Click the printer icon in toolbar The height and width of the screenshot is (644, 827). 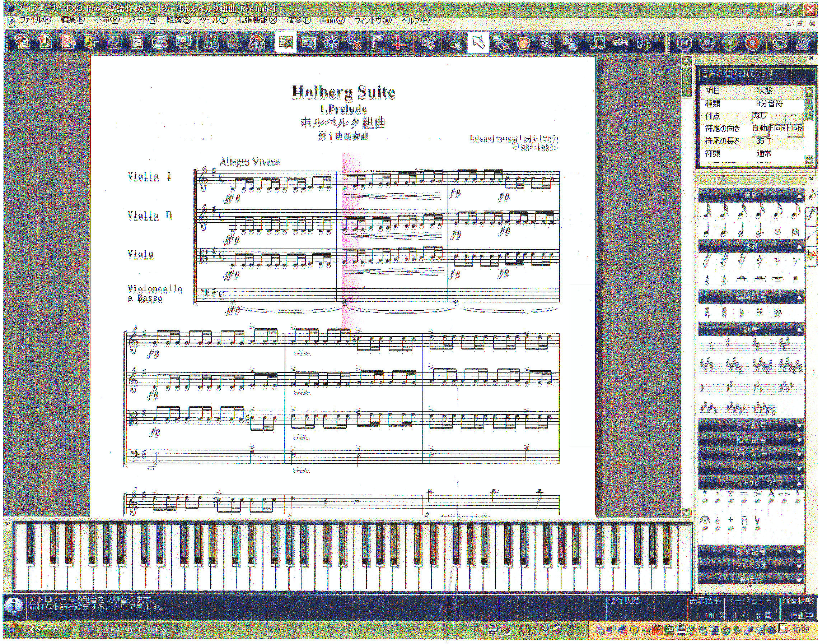(160, 42)
